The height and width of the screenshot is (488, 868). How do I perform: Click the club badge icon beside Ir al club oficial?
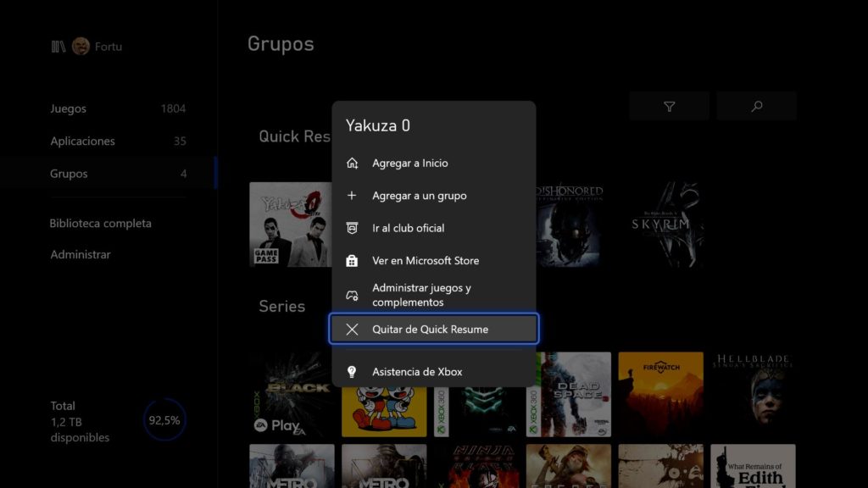tap(352, 228)
